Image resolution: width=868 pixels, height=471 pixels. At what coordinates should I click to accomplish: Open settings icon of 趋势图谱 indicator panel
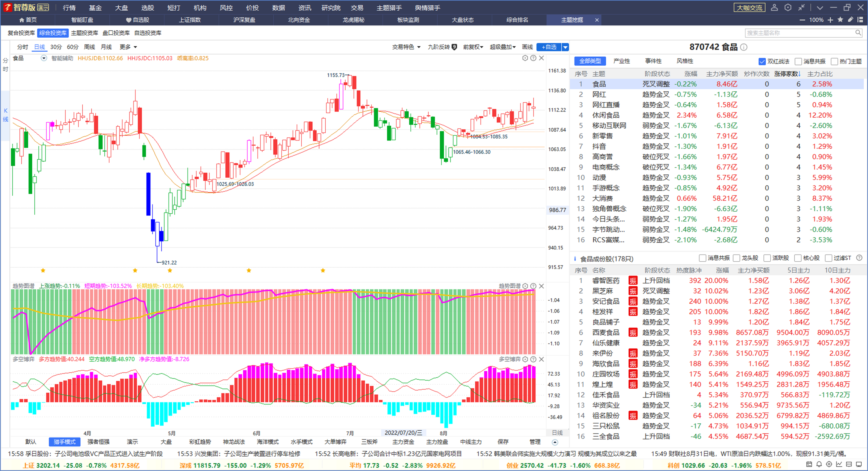pos(525,286)
